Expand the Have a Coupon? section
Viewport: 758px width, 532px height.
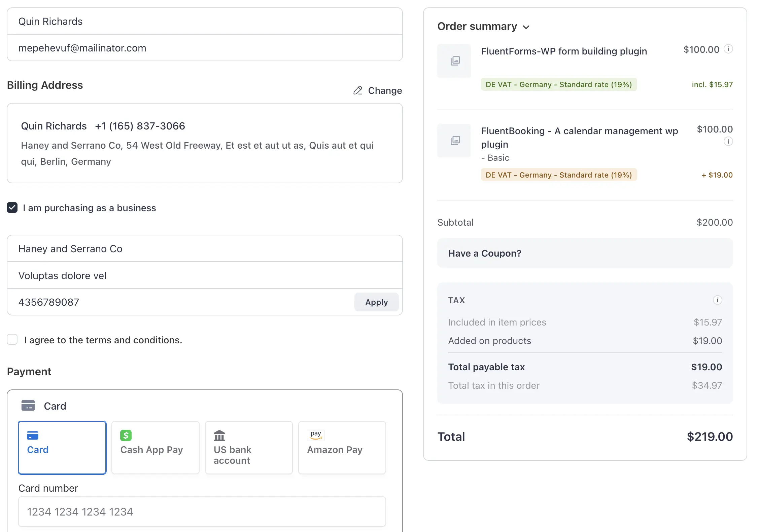585,253
